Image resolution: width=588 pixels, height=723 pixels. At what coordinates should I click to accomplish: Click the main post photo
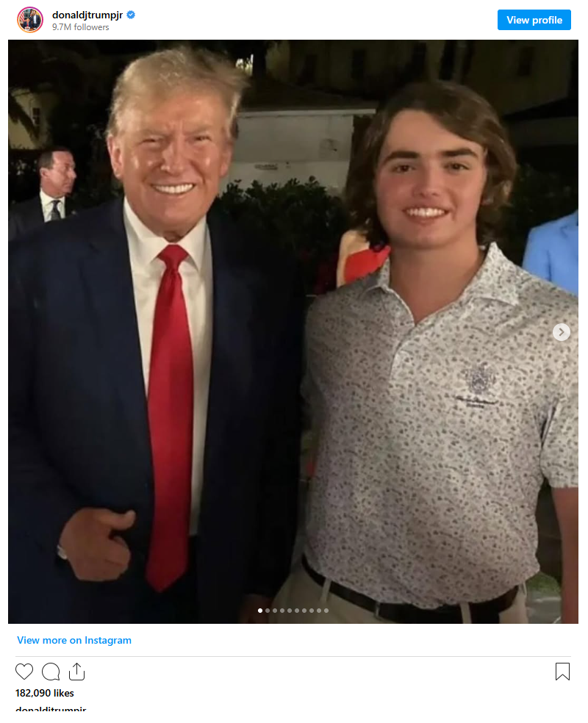point(293,331)
